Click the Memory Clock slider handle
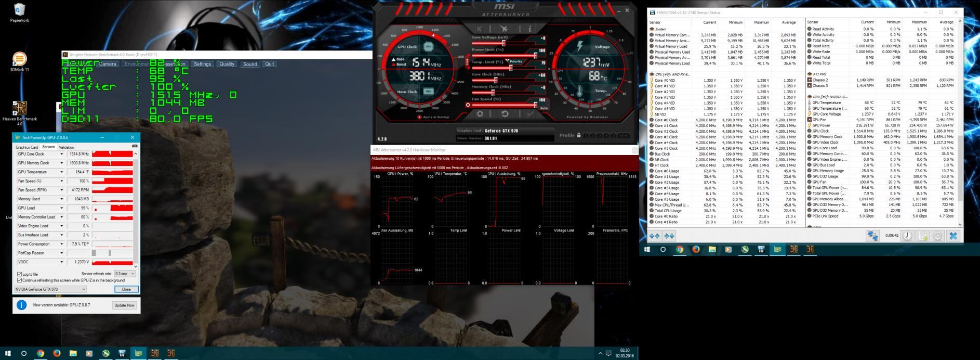The image size is (980, 360). point(492,93)
